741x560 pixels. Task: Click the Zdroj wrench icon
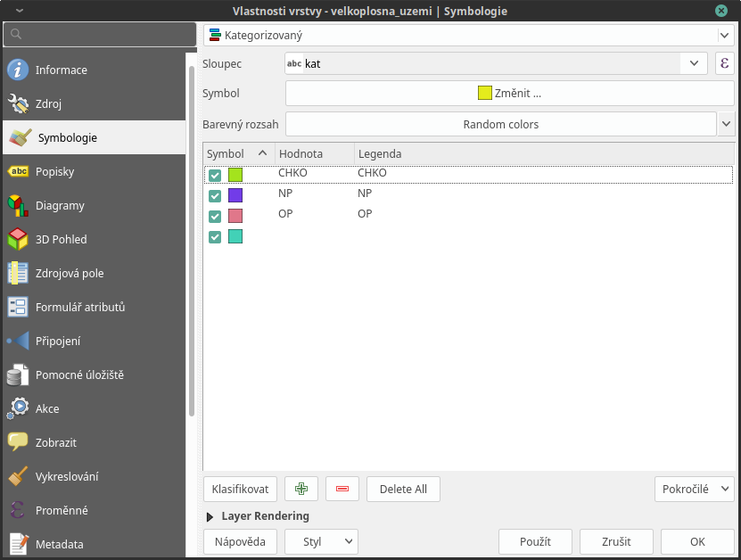(18, 103)
